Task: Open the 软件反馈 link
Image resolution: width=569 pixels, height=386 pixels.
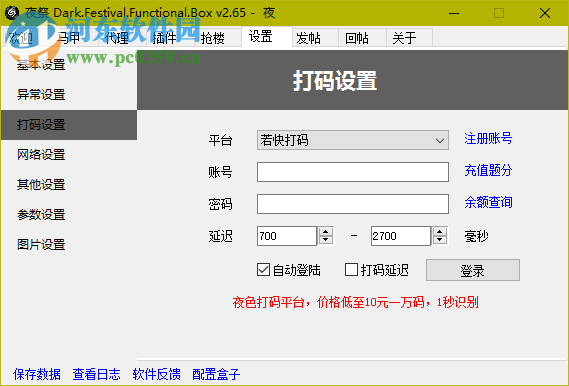Action: (156, 374)
